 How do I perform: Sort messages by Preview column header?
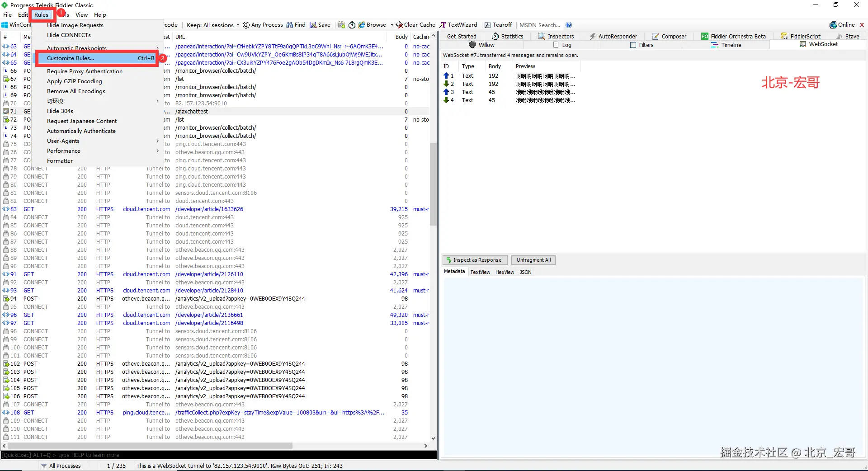(x=546, y=66)
